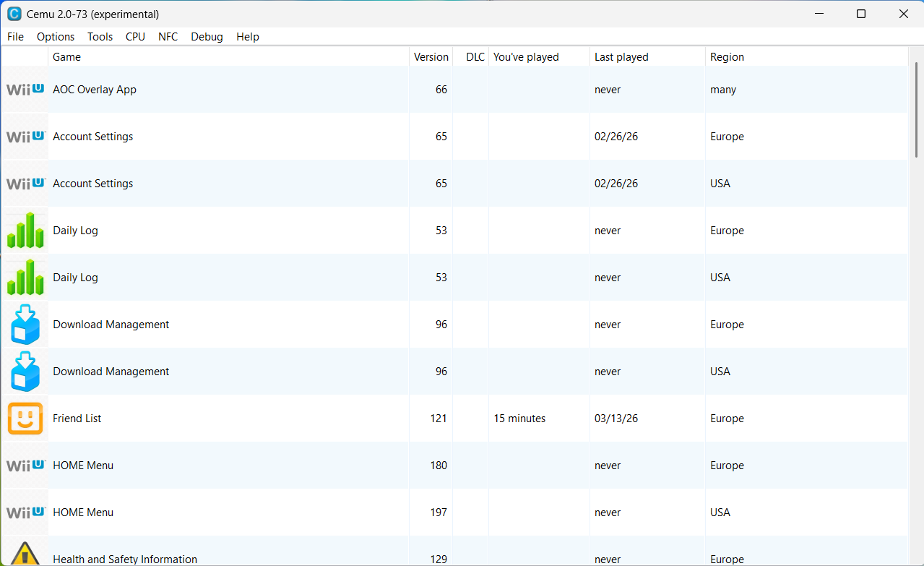Select the Download Management icon for Europe region
The height and width of the screenshot is (566, 924).
(x=25, y=325)
